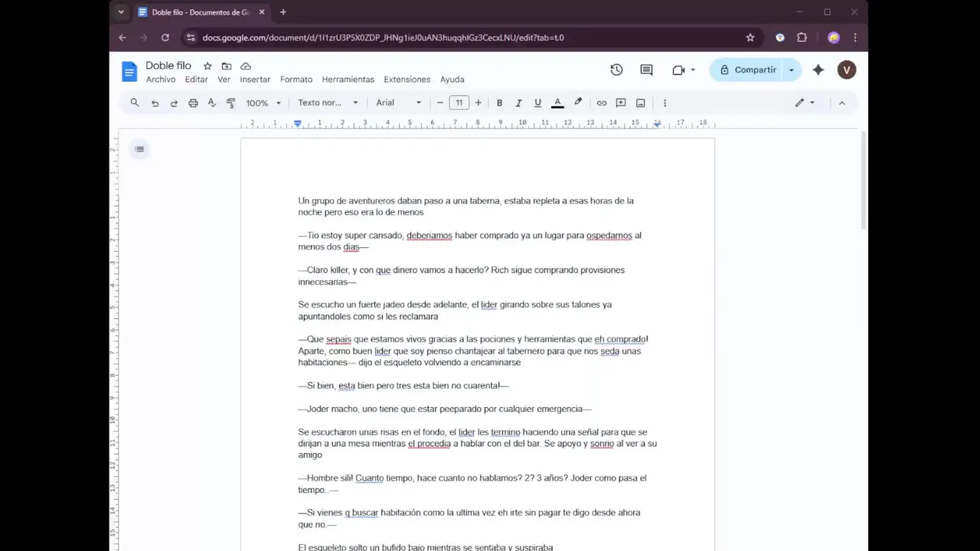Undo the last action

coord(155,103)
